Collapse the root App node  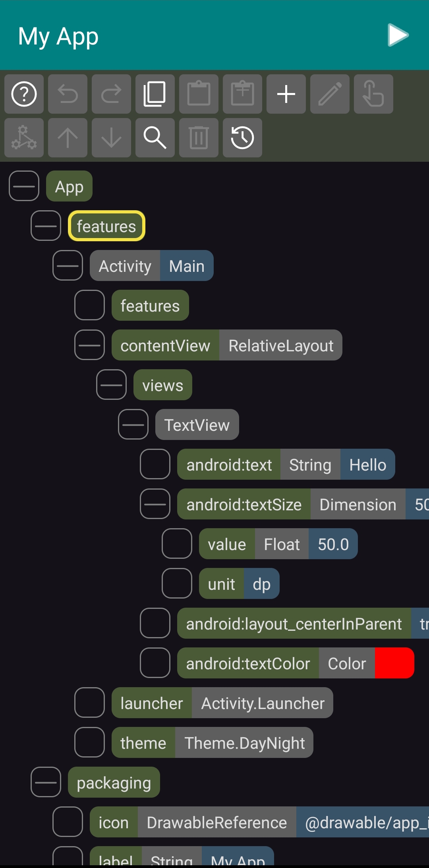tap(24, 186)
